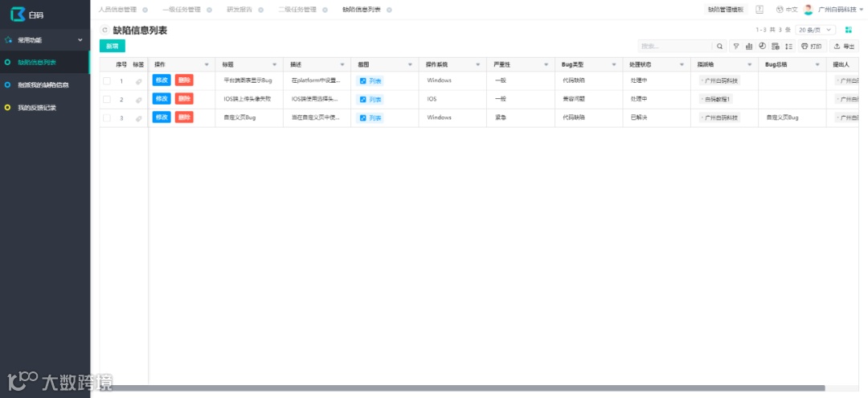The height and width of the screenshot is (398, 868).
Task: Open the 广州白码科技 account dropdown
Action: [841, 10]
